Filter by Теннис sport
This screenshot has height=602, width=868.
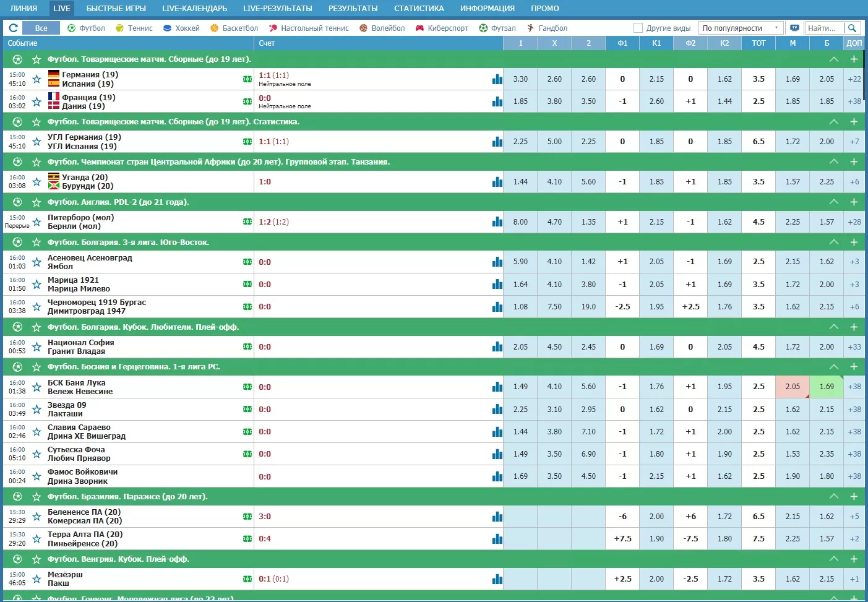tap(134, 28)
